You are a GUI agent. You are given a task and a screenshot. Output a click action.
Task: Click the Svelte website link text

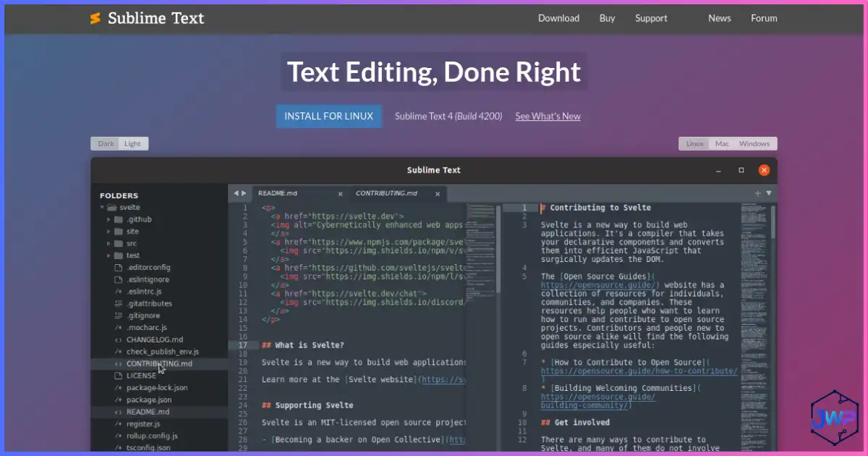(381, 379)
